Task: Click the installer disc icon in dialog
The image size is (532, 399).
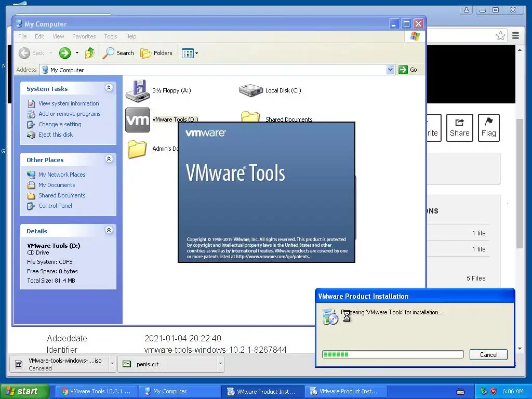Action: [330, 317]
